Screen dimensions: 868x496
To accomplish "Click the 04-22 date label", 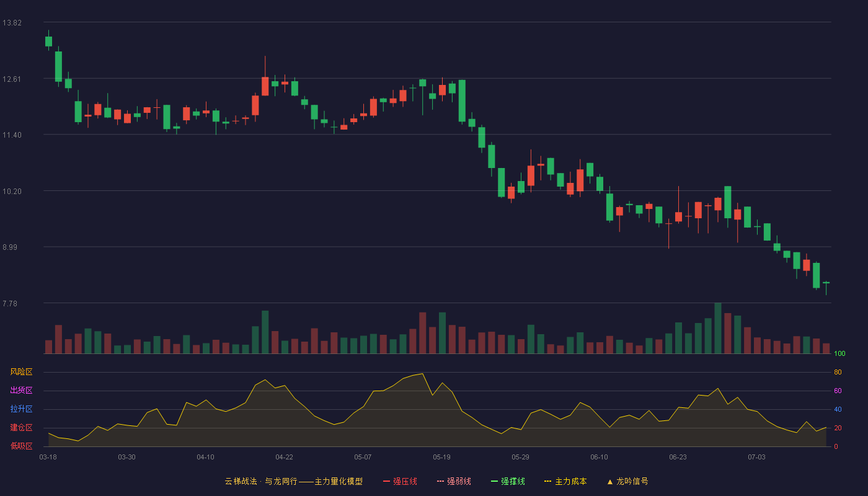I will tap(284, 457).
